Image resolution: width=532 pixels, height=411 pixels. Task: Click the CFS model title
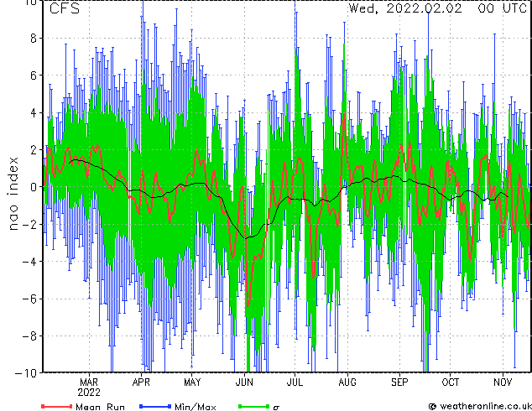coord(65,8)
